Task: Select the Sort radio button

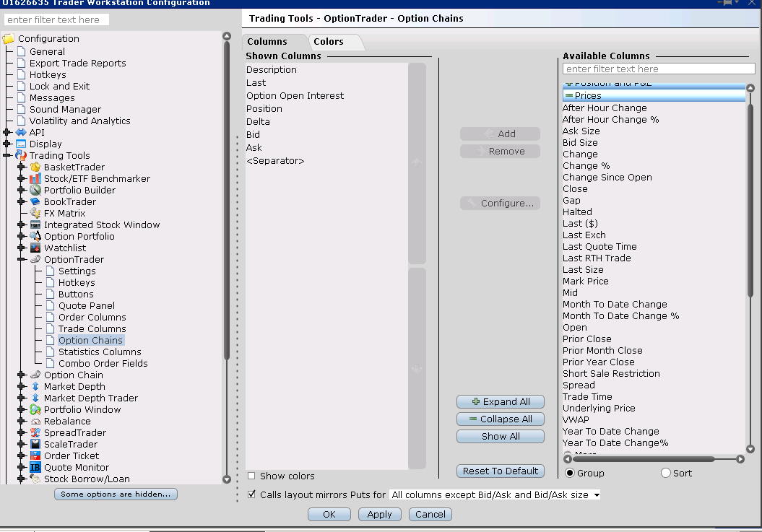Action: (666, 473)
